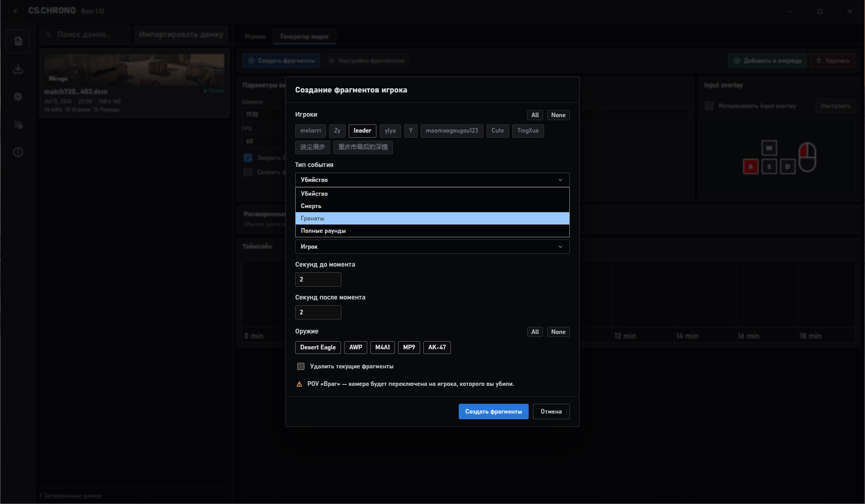Open settings via the sidebar gear icon
The width and height of the screenshot is (865, 504).
[x=18, y=97]
